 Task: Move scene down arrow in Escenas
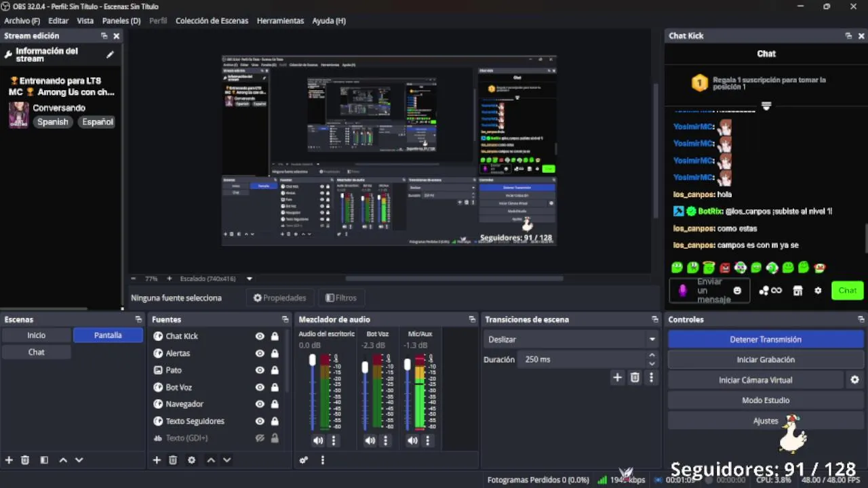click(x=79, y=460)
